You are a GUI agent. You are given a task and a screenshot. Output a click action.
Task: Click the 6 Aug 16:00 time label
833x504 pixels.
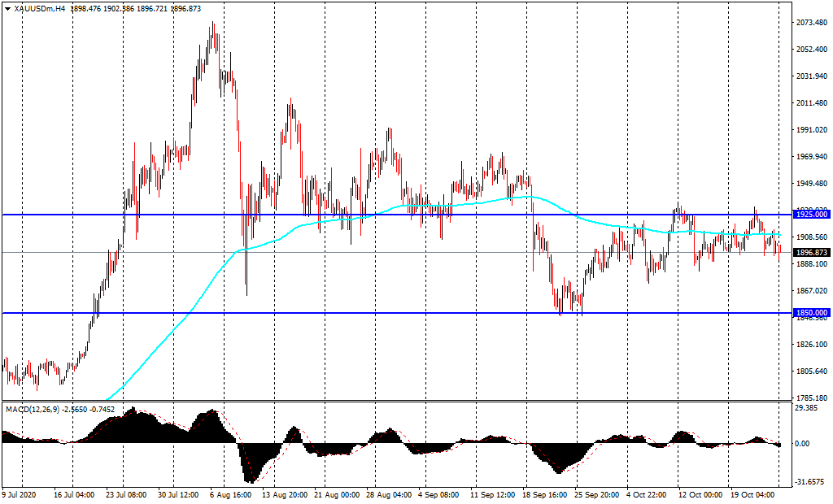[229, 493]
